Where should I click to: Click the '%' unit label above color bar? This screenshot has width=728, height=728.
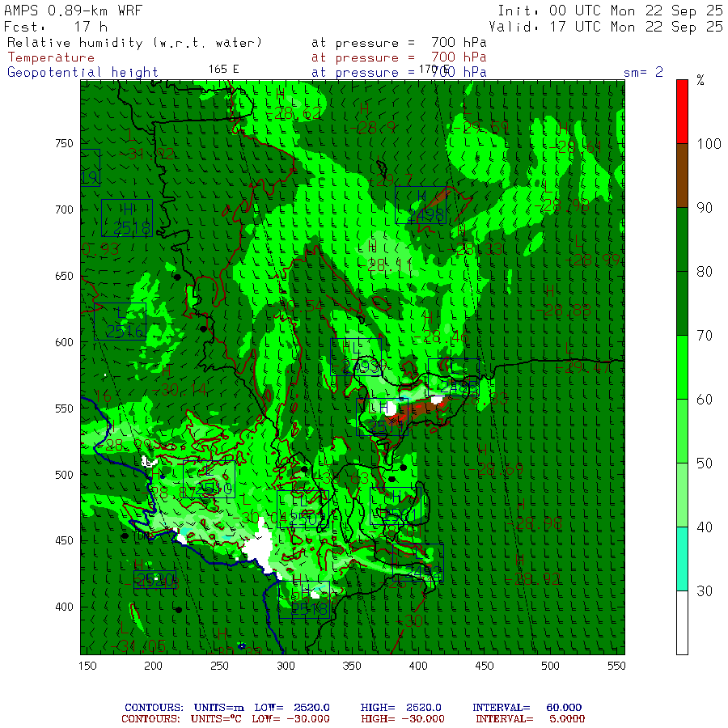coord(700,81)
